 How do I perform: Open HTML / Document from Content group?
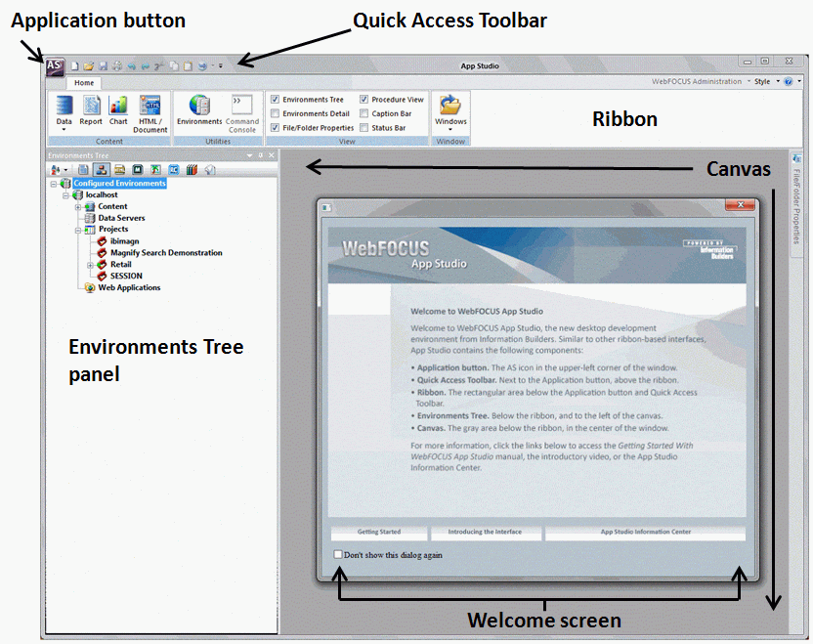[x=150, y=114]
